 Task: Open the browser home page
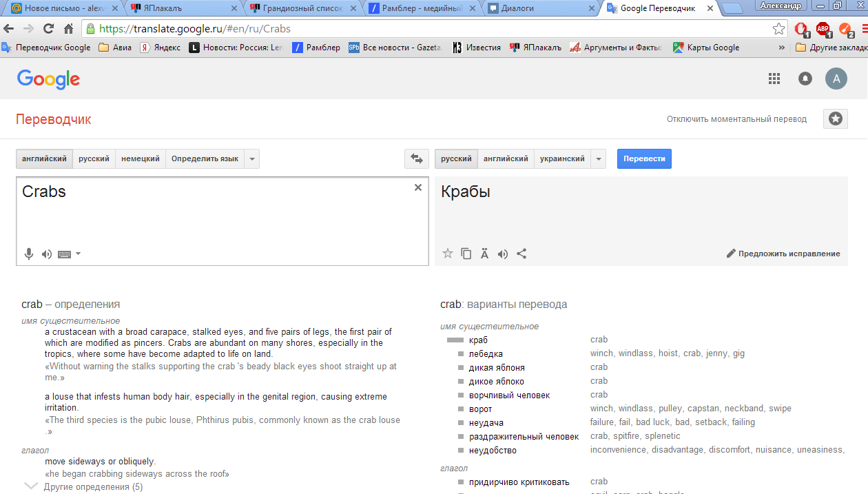(68, 29)
